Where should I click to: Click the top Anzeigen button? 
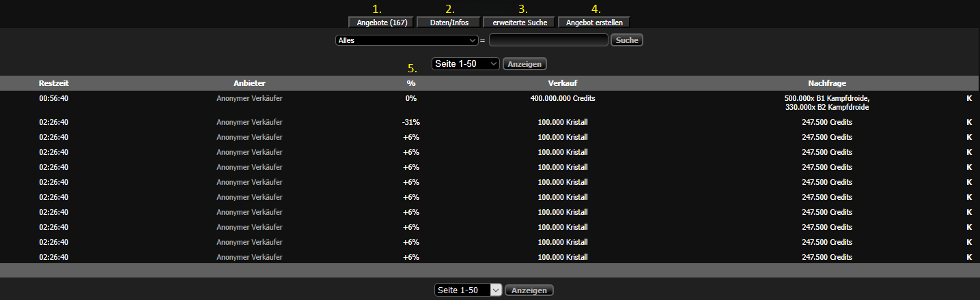tap(525, 63)
